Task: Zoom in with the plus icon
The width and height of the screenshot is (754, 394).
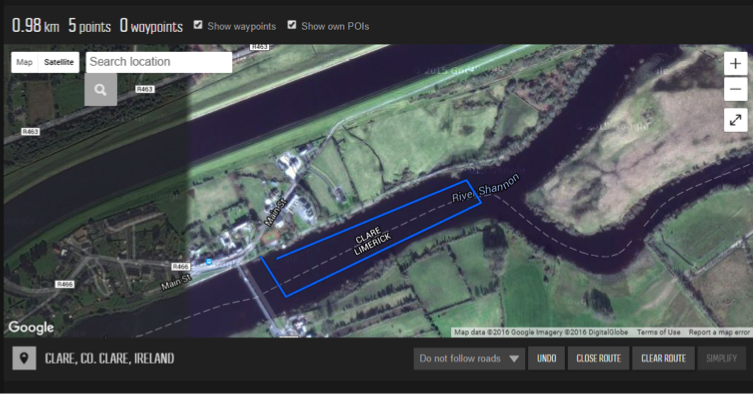Action: (x=735, y=64)
